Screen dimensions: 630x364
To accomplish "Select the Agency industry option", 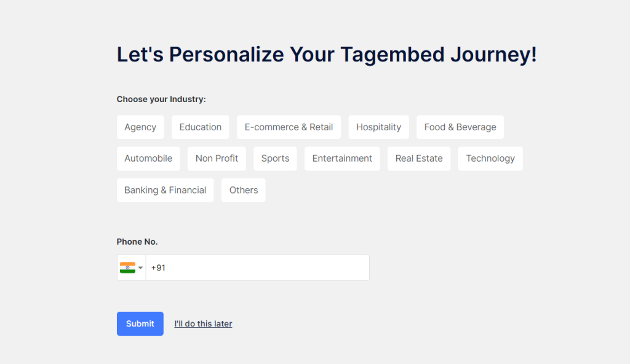I will (140, 127).
